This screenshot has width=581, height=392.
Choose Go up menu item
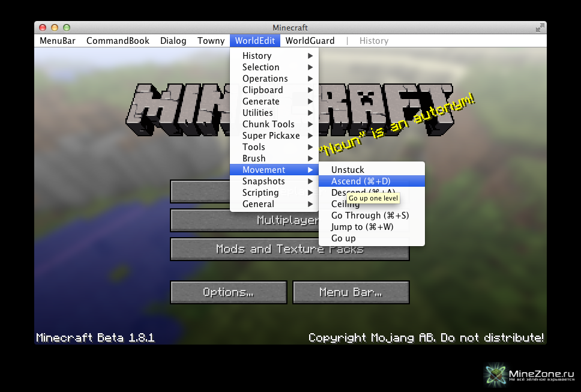(x=343, y=238)
